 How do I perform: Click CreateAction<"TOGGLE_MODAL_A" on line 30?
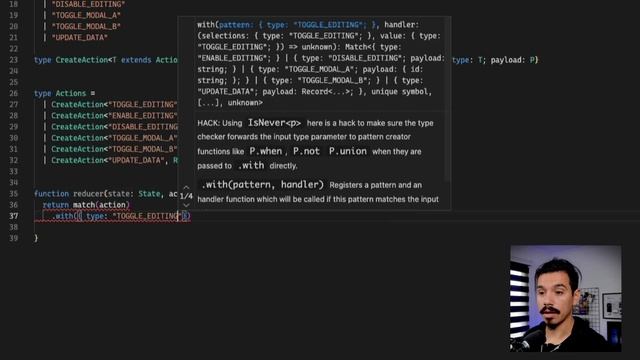114,138
